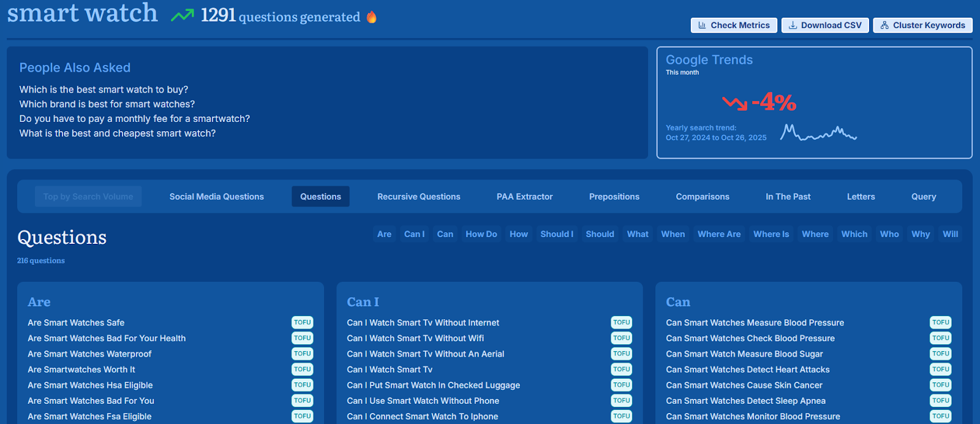Click the flame icon beside questions generated
Image resolution: width=980 pixels, height=424 pixels.
(x=371, y=17)
